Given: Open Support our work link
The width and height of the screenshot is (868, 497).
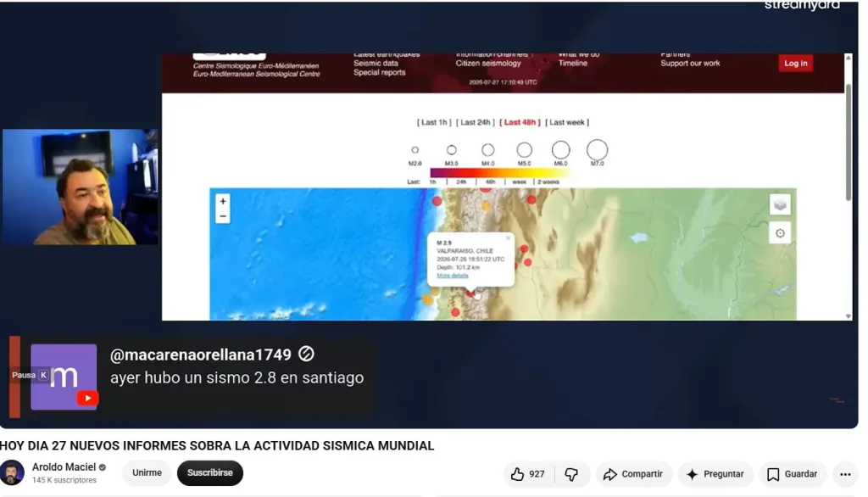Looking at the screenshot, I should (x=690, y=63).
